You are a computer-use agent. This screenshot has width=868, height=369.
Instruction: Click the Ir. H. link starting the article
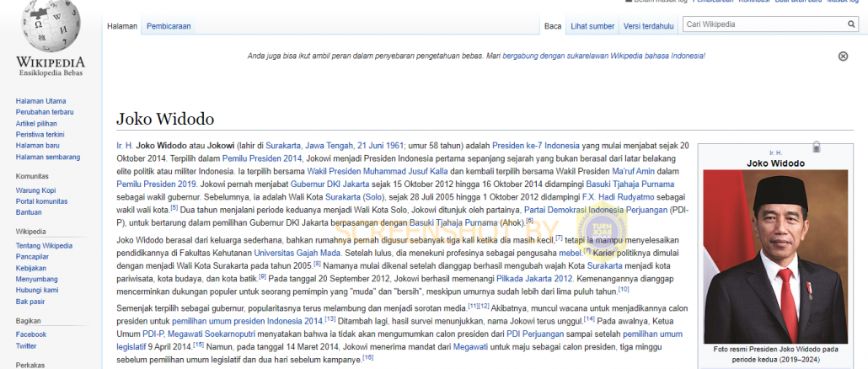click(125, 146)
